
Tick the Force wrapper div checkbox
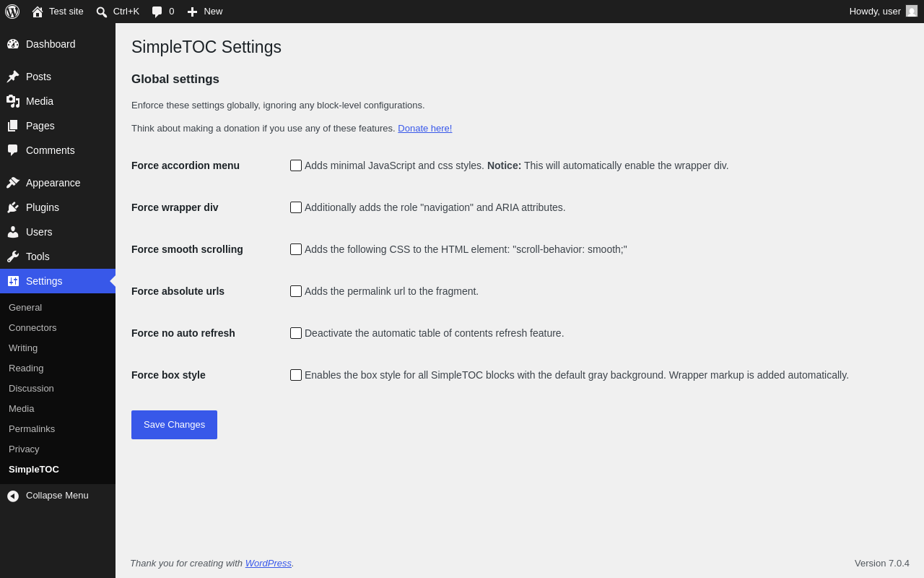tap(296, 207)
